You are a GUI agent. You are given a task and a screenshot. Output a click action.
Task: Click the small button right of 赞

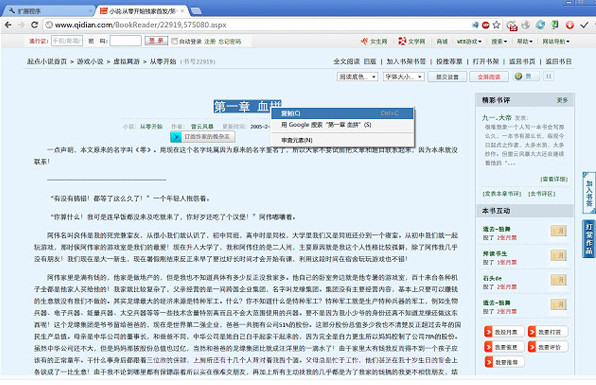[548, 76]
